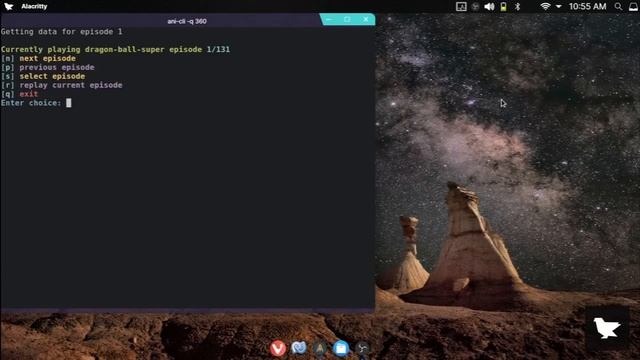Image resolution: width=640 pixels, height=360 pixels.
Task: Click the large bird widget on desktop
Action: [607, 329]
